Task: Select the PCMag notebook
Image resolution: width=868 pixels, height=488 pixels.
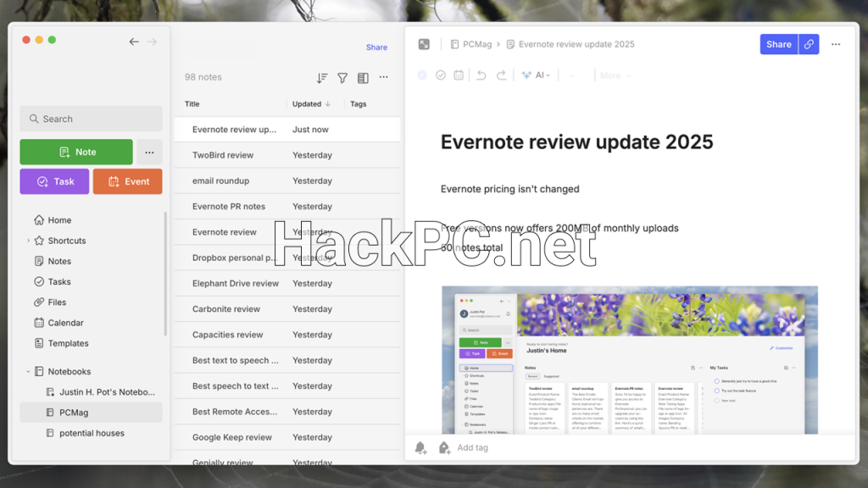Action: [x=91, y=413]
